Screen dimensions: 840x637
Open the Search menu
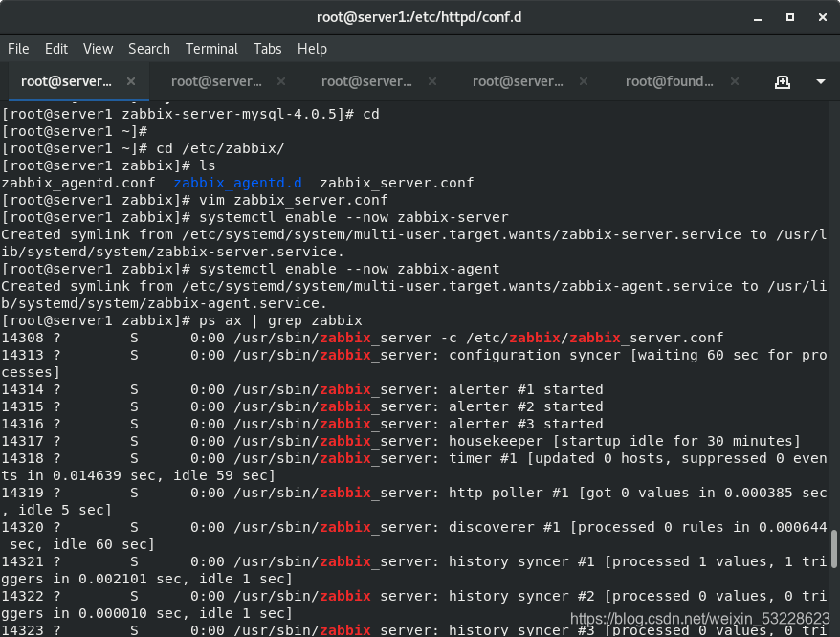click(x=149, y=49)
